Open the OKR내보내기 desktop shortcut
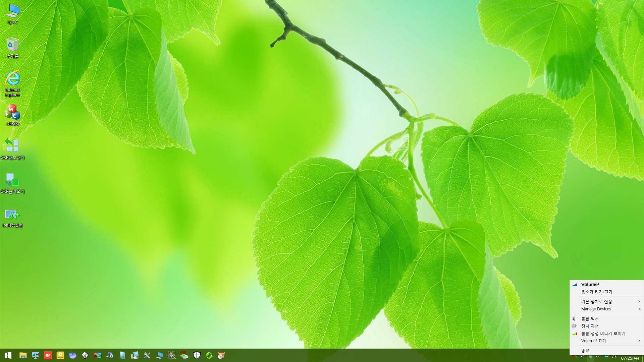The image size is (644, 362). (x=12, y=149)
